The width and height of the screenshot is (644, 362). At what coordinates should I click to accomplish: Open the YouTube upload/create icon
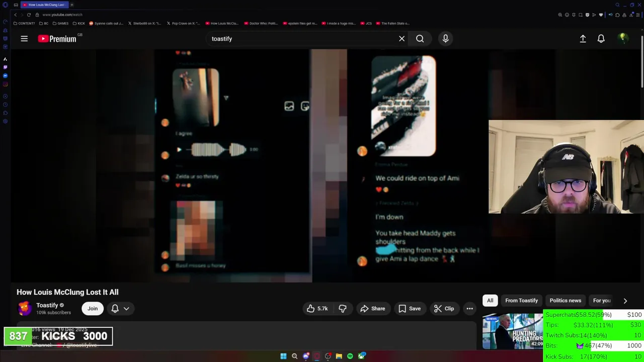583,39
